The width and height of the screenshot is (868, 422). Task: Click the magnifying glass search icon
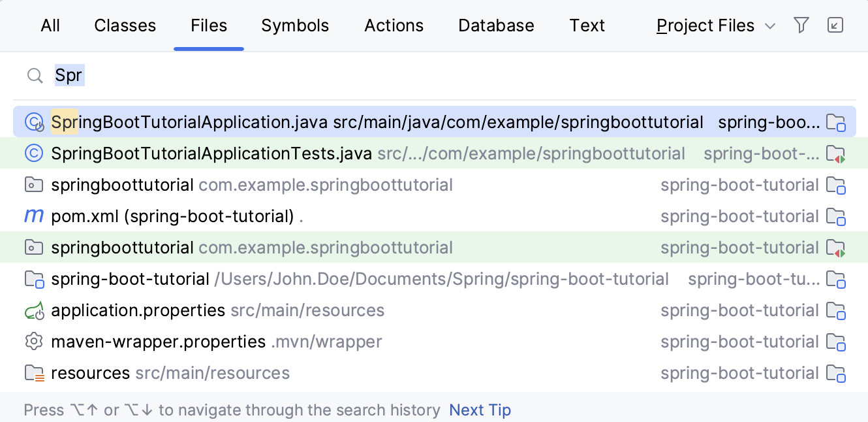click(x=35, y=75)
